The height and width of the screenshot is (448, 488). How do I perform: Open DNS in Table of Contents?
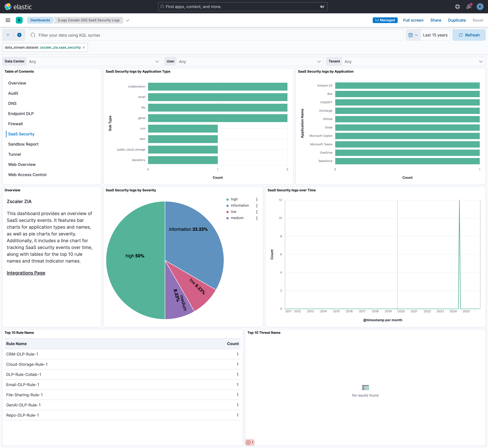coord(12,103)
